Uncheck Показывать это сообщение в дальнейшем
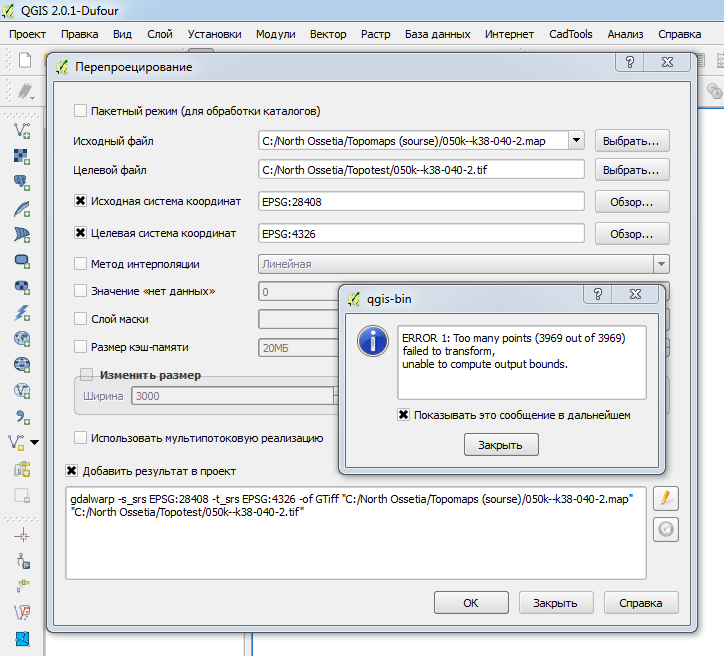 tap(404, 415)
